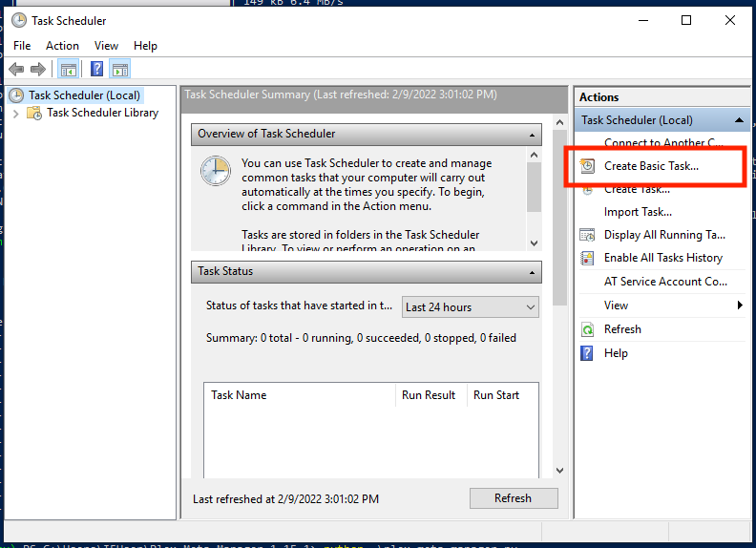Click the Help question mark icon in Actions
The height and width of the screenshot is (548, 756).
[587, 353]
